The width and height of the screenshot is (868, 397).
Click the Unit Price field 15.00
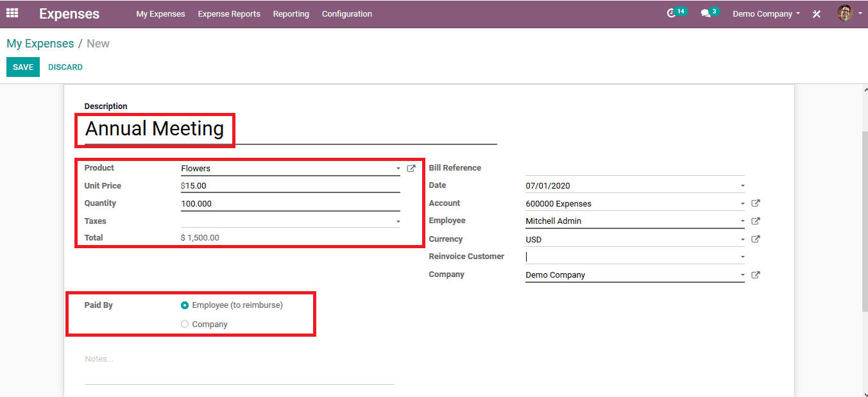click(291, 185)
